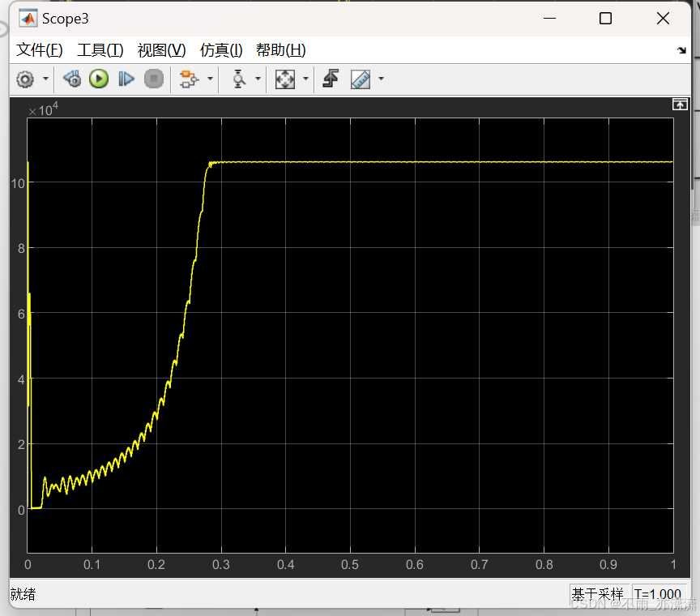
Task: Expand the scale axes dropdown arrow
Action: click(305, 79)
